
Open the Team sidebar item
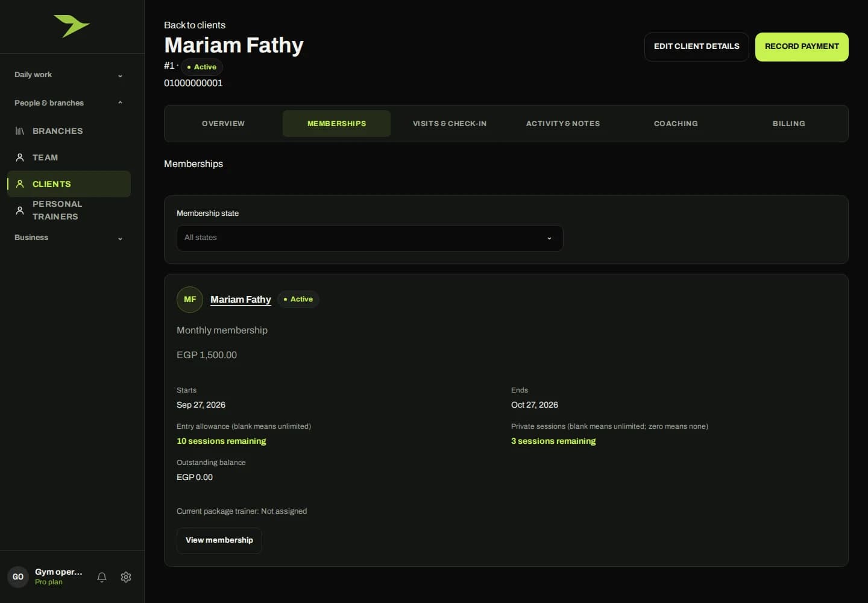[69, 157]
